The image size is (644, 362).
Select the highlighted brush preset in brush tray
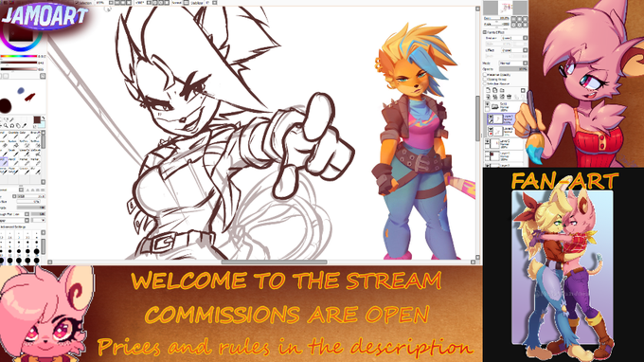[x=3, y=161]
